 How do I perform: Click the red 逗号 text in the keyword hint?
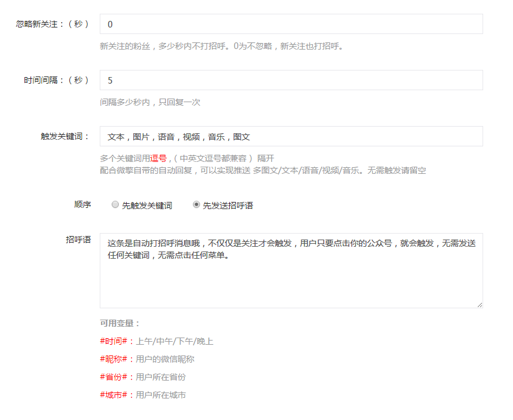159,158
